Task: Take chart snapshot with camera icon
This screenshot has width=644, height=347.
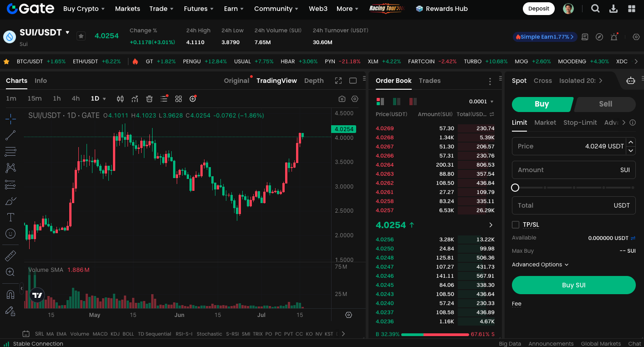Action: [342, 99]
